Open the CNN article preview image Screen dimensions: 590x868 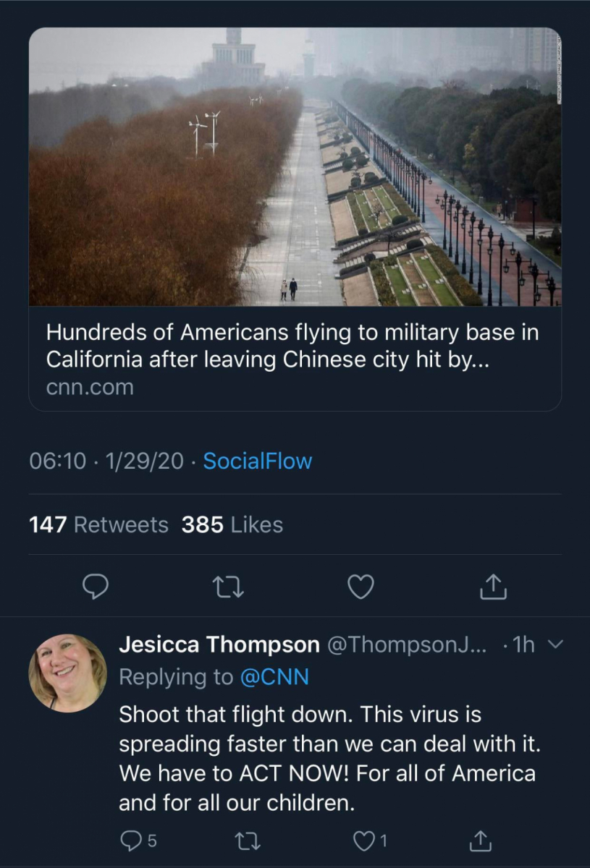pyautogui.click(x=295, y=166)
